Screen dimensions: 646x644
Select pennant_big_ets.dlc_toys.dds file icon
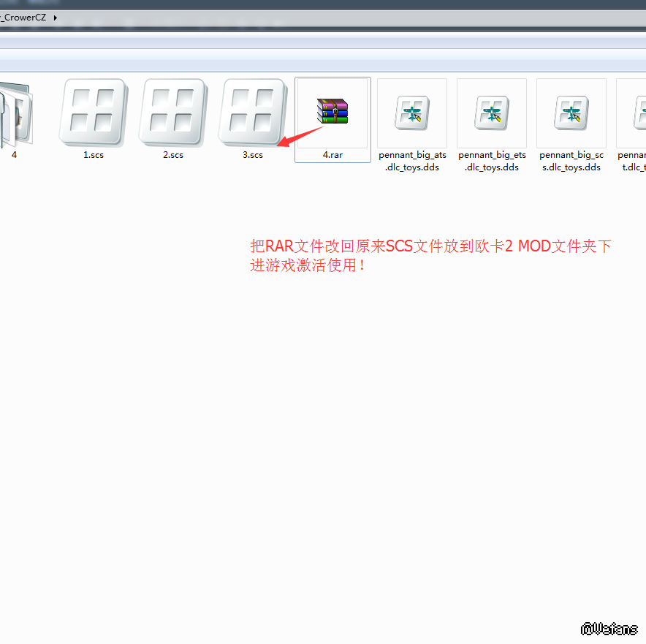[492, 113]
